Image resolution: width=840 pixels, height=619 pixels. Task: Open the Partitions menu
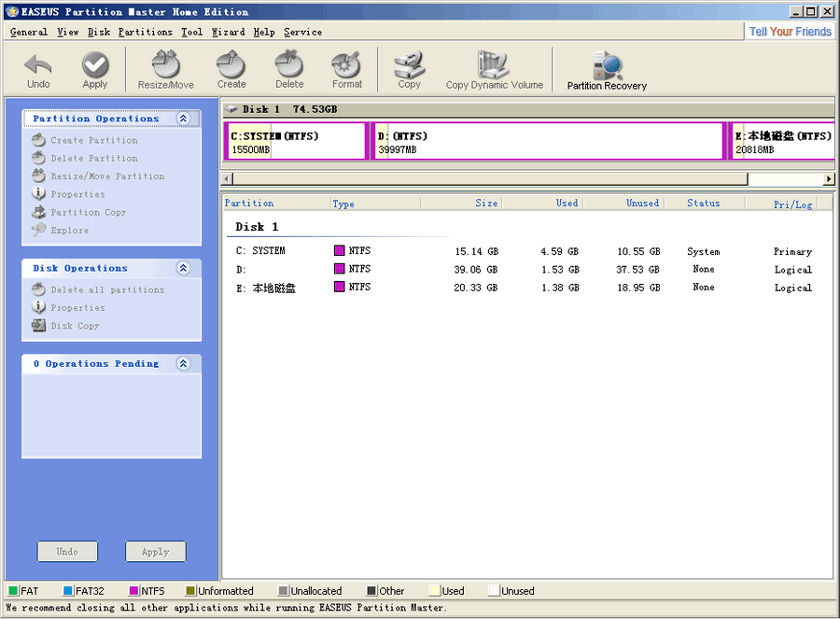coord(145,32)
